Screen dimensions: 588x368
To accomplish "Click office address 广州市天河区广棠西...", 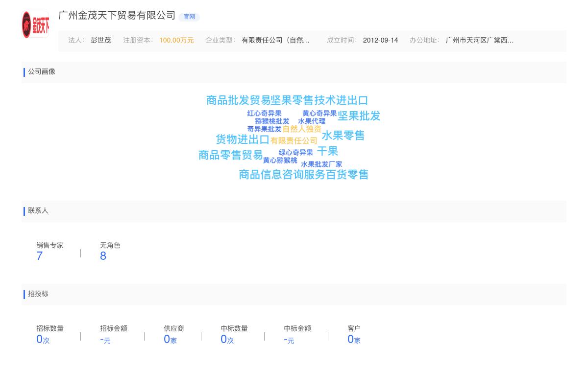I will 480,41.
